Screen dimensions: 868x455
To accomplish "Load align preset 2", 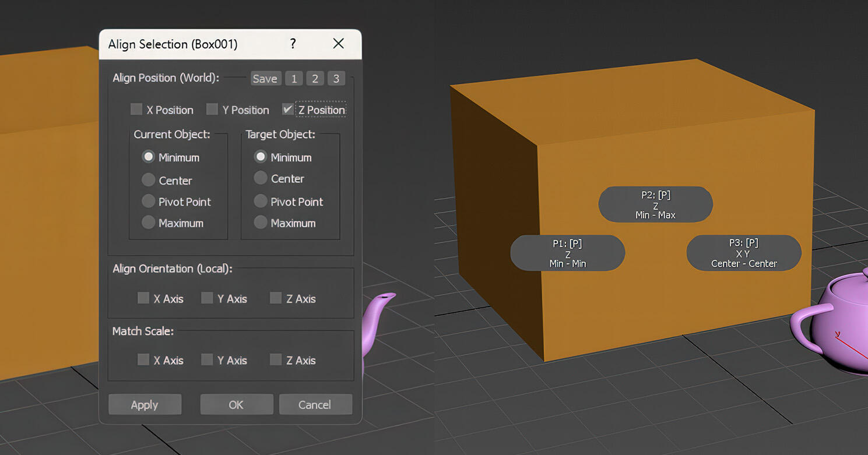I will point(315,79).
